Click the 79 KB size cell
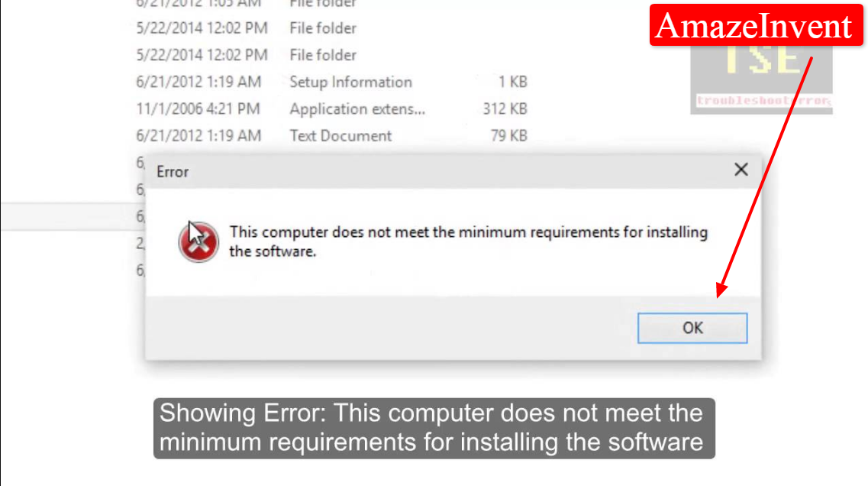 508,136
